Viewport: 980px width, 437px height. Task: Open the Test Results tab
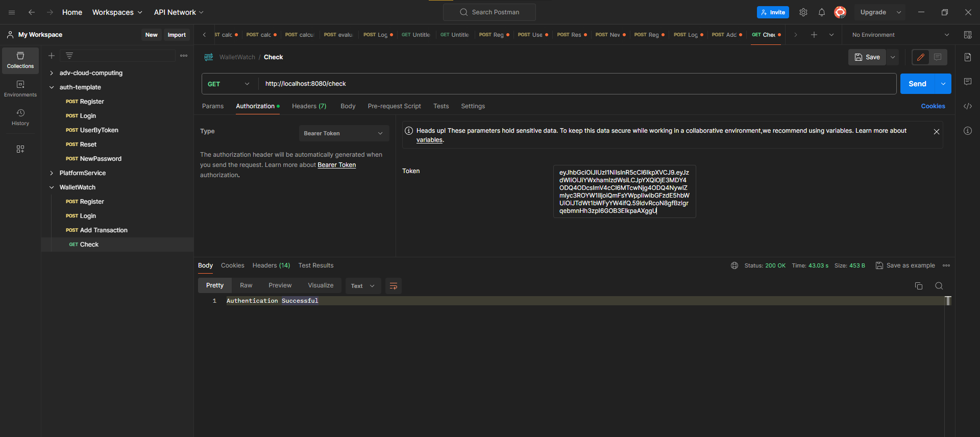pyautogui.click(x=316, y=265)
